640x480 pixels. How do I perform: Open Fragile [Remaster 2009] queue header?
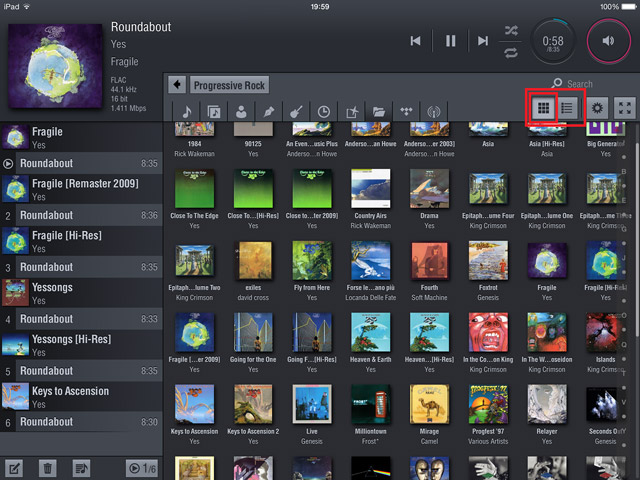click(81, 189)
